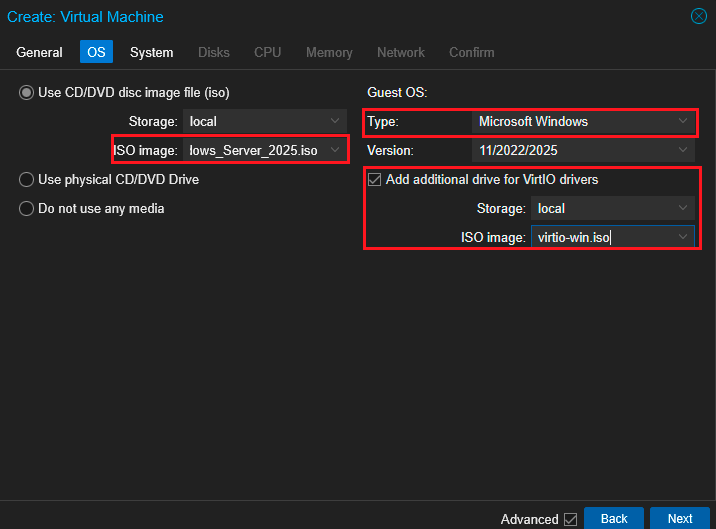Open the virtio-win.iso dropdown arrow
The width and height of the screenshot is (716, 529).
(x=683, y=237)
